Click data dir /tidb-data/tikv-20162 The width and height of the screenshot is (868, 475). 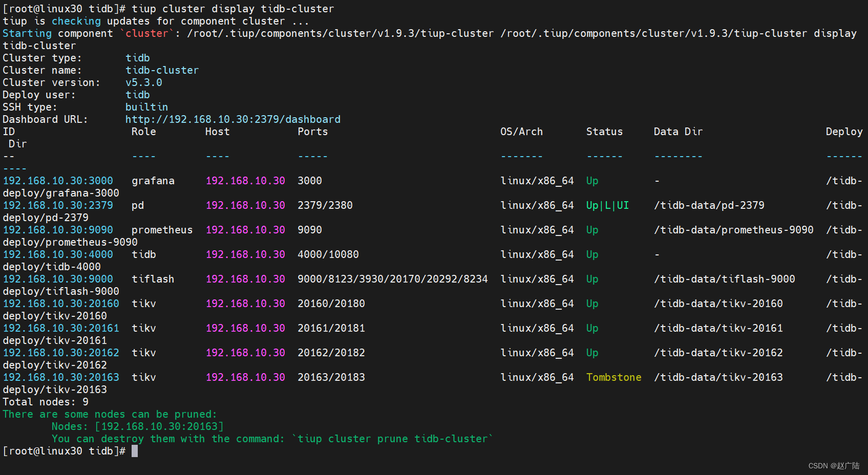click(718, 353)
